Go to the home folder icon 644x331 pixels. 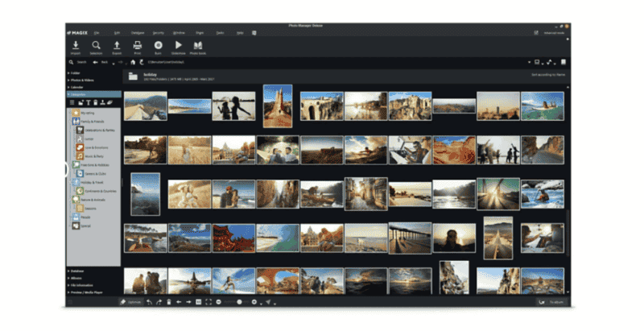[x=133, y=63]
